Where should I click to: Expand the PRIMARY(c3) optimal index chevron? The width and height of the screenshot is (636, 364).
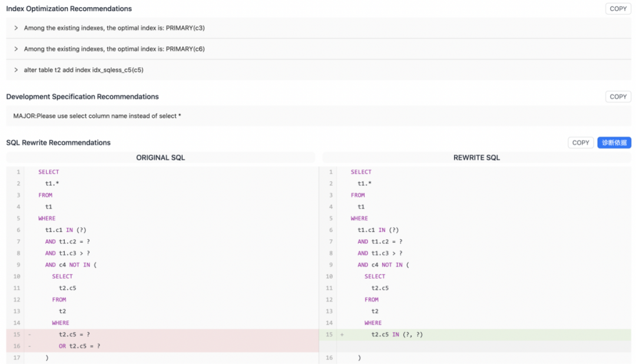(16, 28)
